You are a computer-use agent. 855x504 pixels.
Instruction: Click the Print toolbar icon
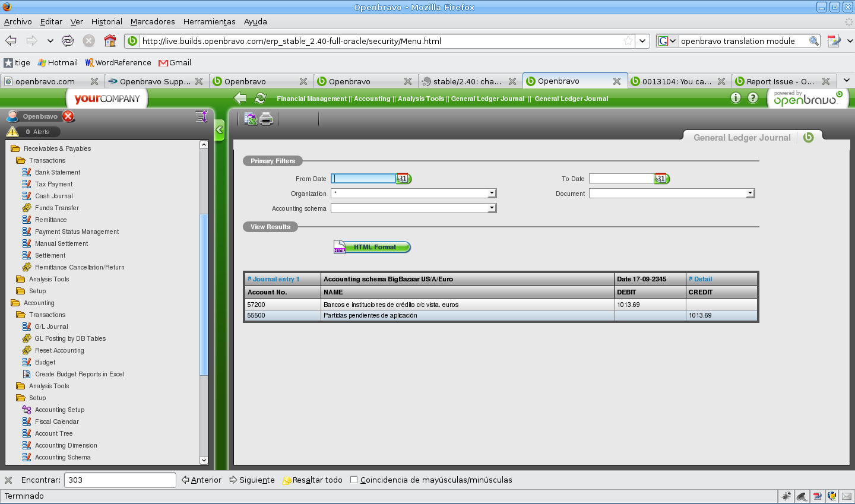[x=267, y=119]
